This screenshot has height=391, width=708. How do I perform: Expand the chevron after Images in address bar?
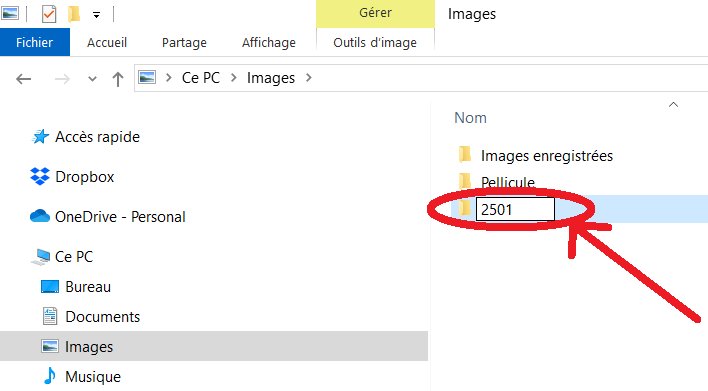coord(308,78)
